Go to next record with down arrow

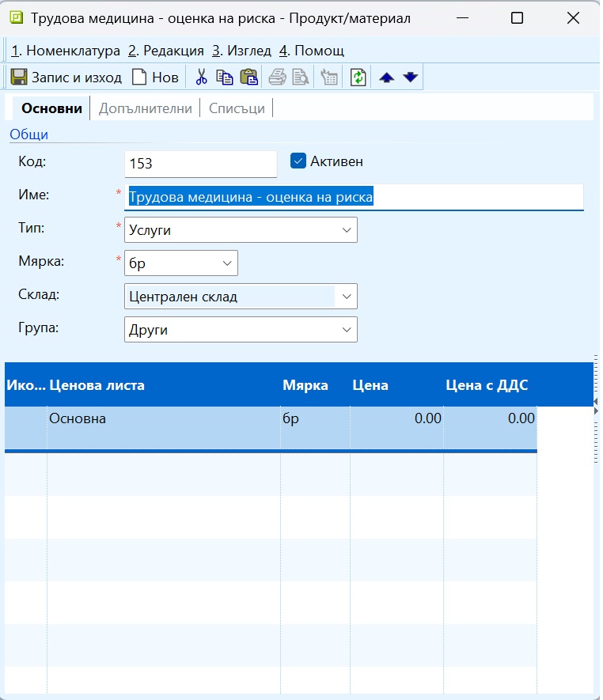(410, 78)
